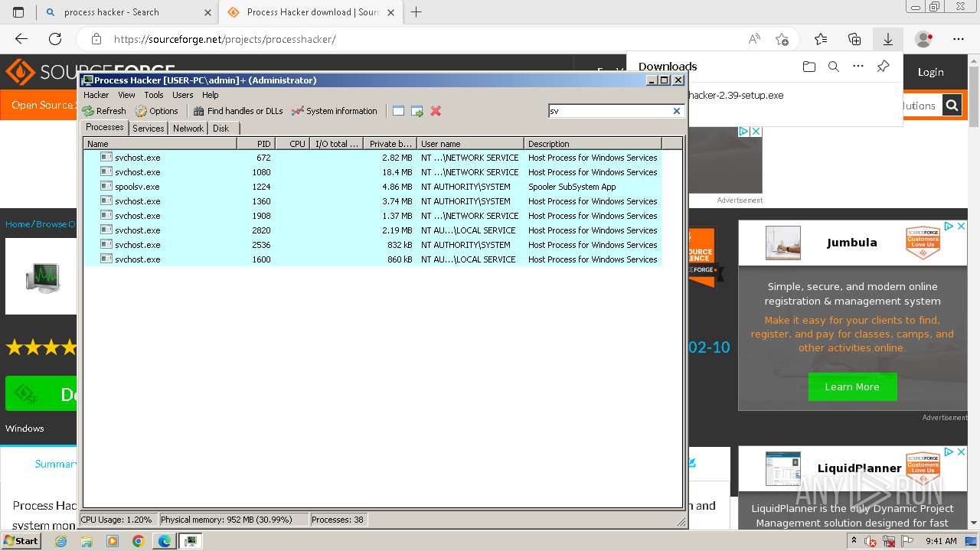Open the downloads folder icon in Downloads panel

[809, 67]
